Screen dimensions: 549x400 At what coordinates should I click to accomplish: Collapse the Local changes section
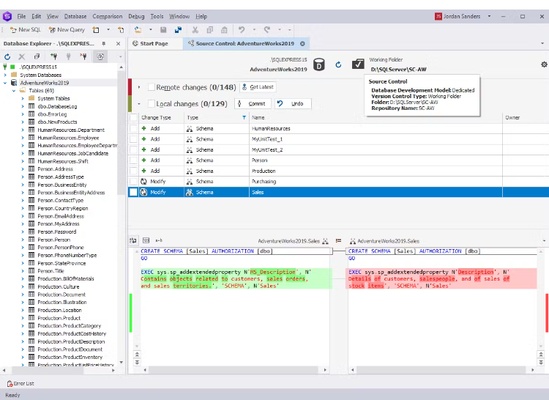[139, 104]
